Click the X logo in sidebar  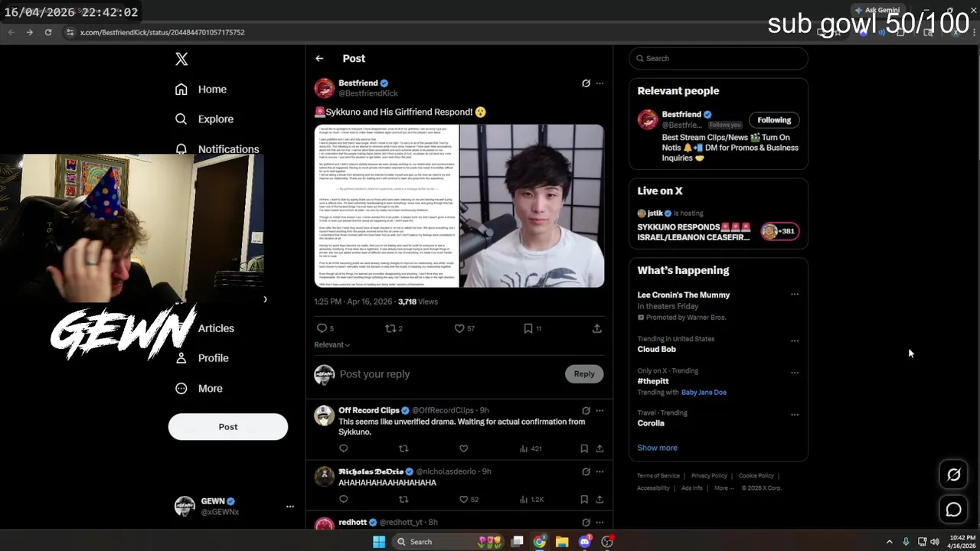pos(181,59)
